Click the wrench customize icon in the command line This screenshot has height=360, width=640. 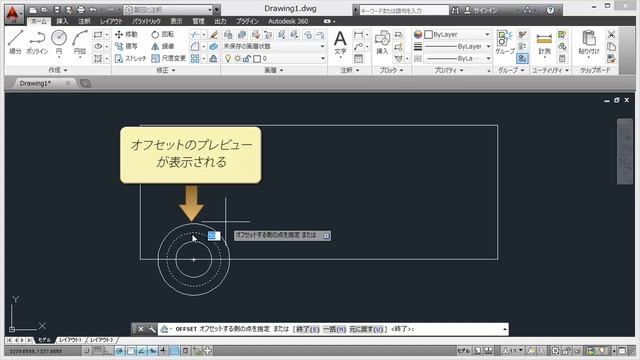[x=152, y=329]
